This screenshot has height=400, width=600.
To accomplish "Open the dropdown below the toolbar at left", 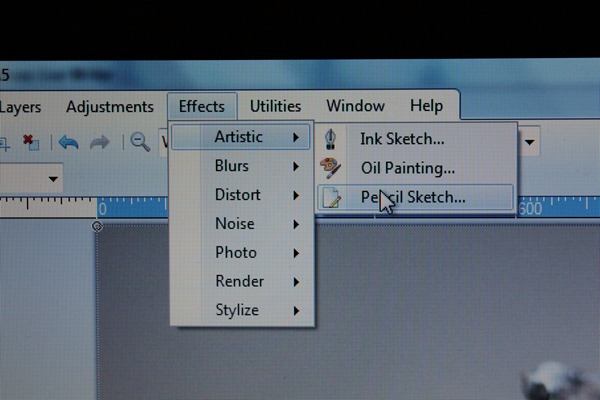I will [x=51, y=181].
